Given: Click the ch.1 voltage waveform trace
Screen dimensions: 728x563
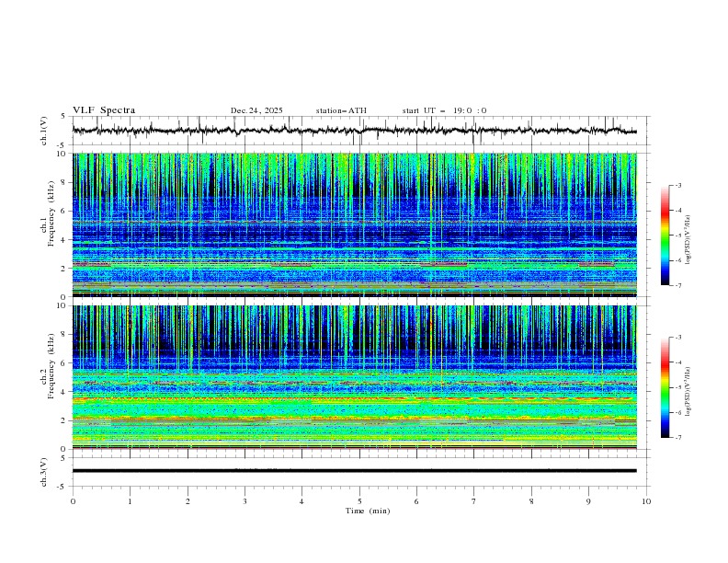Looking at the screenshot, I should [354, 131].
